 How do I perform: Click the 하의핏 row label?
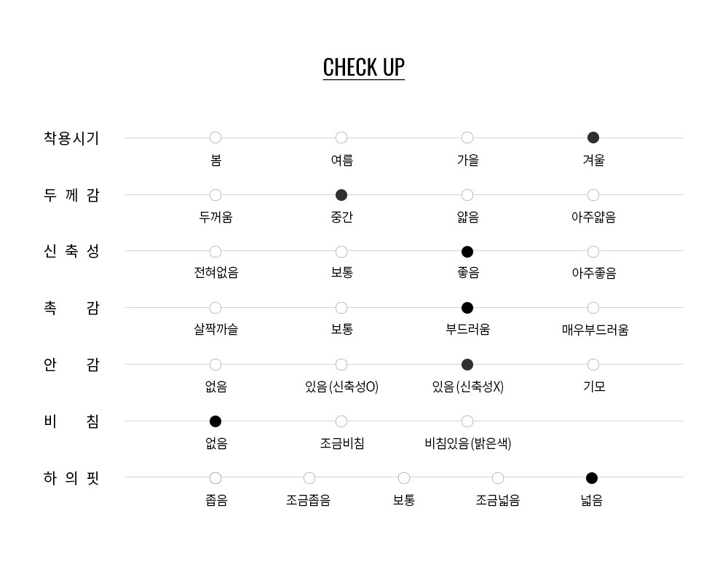[71, 478]
